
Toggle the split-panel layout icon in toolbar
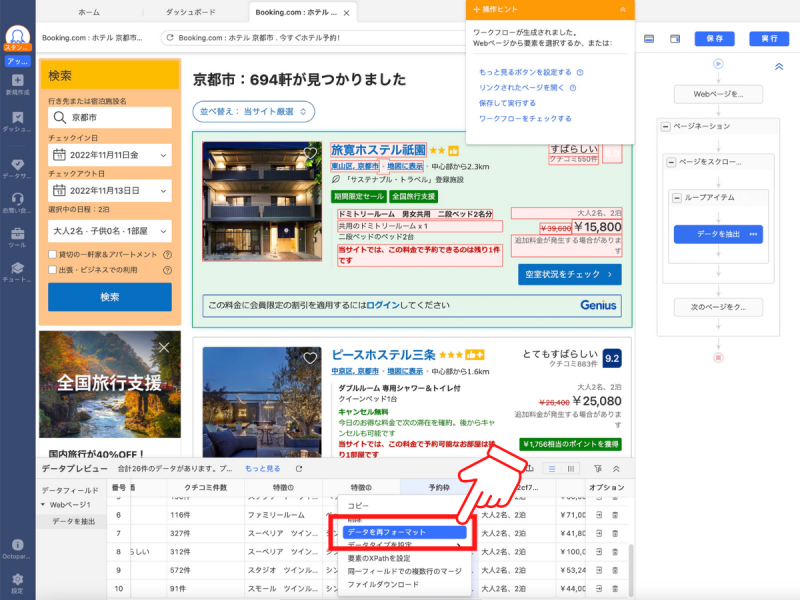click(x=675, y=39)
